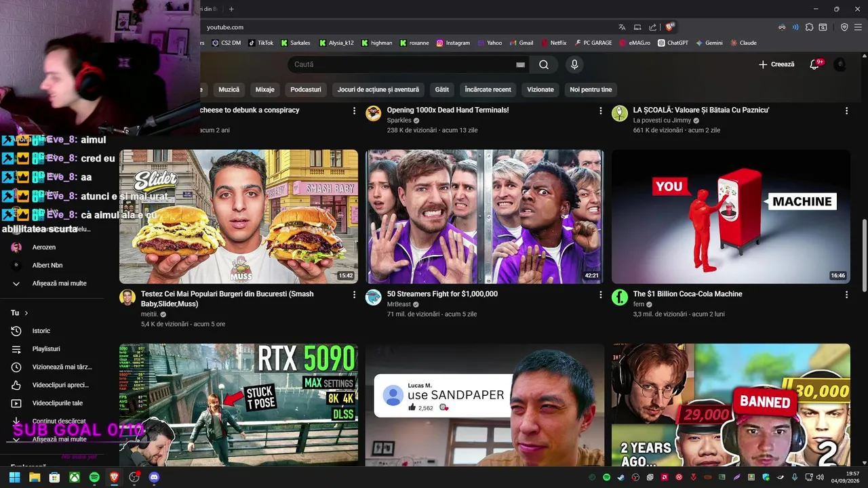The image size is (868, 488).
Task: Open Spotify from the taskbar
Action: coord(94,477)
